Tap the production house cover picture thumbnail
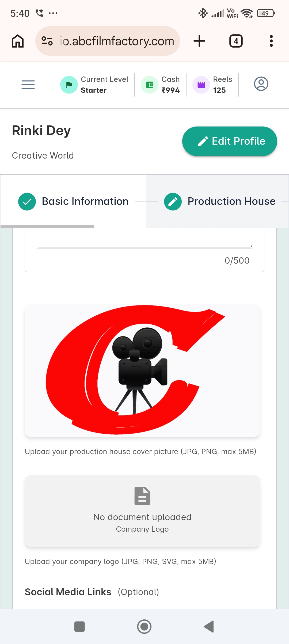This screenshot has width=289, height=644. coord(142,371)
